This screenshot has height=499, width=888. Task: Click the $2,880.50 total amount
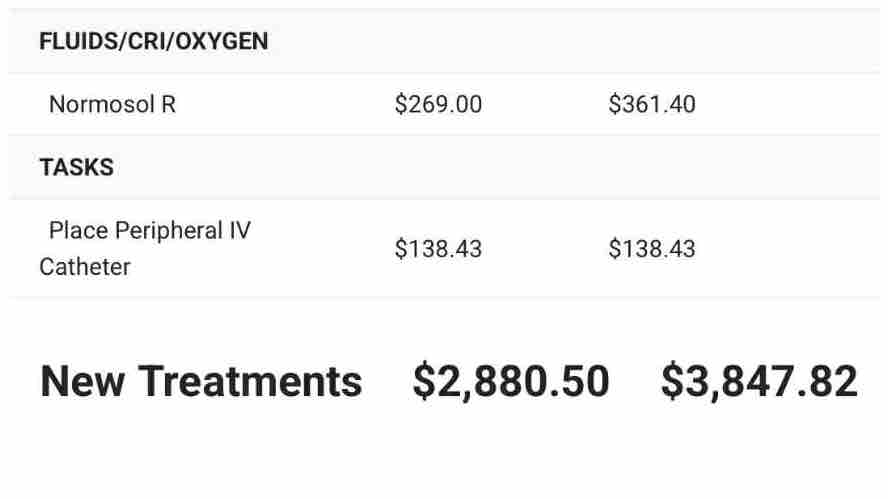(x=510, y=382)
